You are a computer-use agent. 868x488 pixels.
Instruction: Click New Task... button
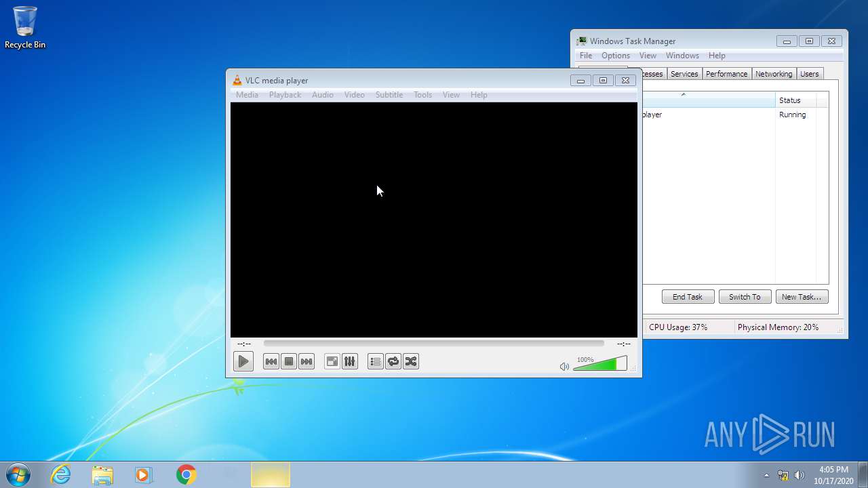(802, 297)
